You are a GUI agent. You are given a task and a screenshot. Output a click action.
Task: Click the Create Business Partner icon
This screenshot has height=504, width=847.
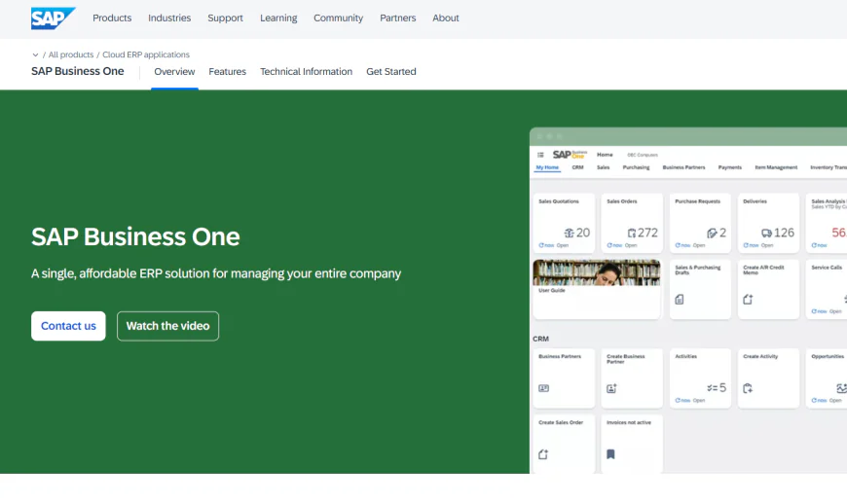point(611,388)
